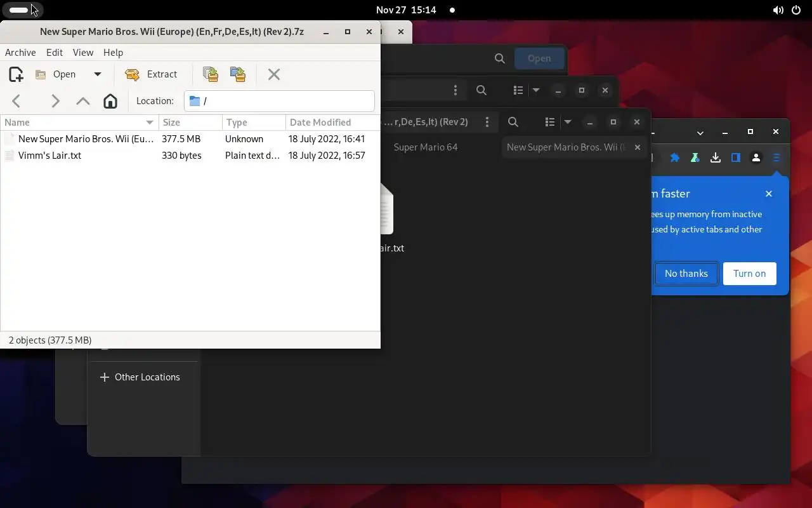Click the volume icon in system tray
Image resolution: width=812 pixels, height=508 pixels.
tap(778, 10)
